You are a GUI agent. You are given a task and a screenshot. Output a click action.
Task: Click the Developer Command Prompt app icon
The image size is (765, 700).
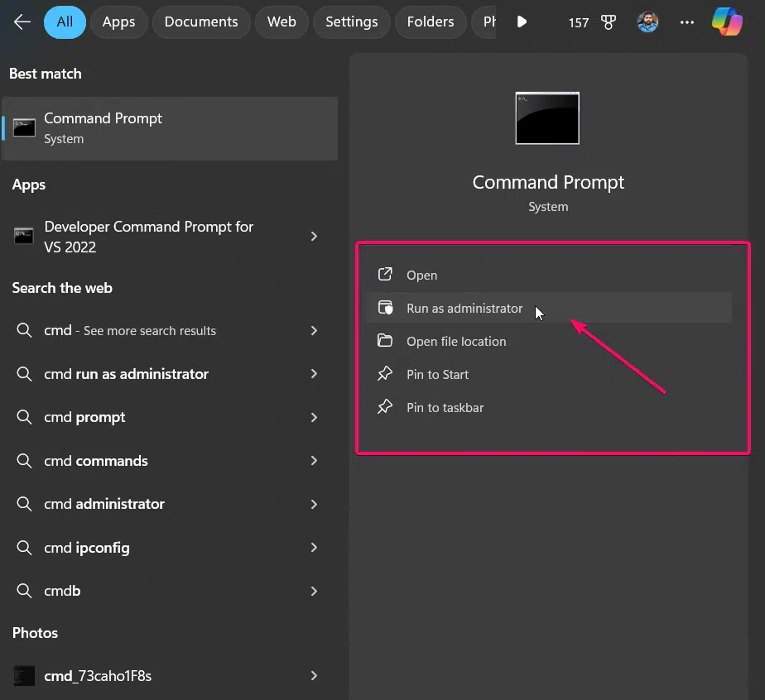(x=23, y=237)
